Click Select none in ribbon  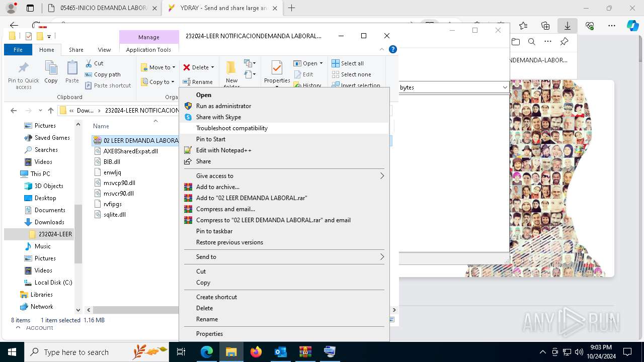pyautogui.click(x=351, y=74)
